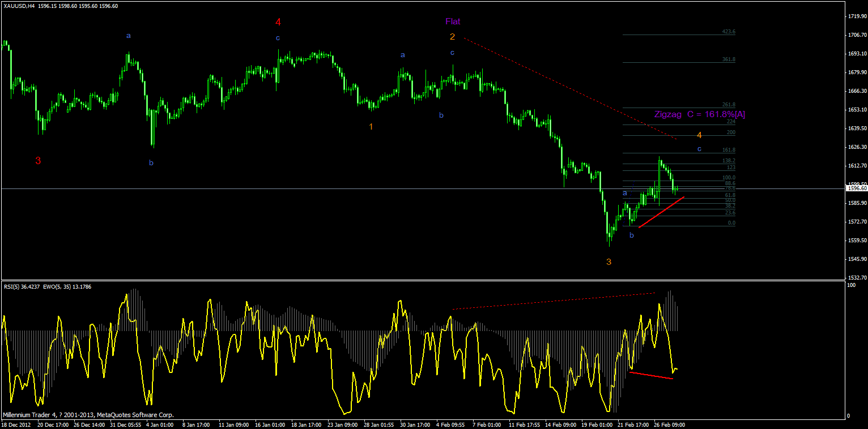Click the '26 Dec 14:00' time axis label
The image size is (868, 429).
(x=90, y=424)
